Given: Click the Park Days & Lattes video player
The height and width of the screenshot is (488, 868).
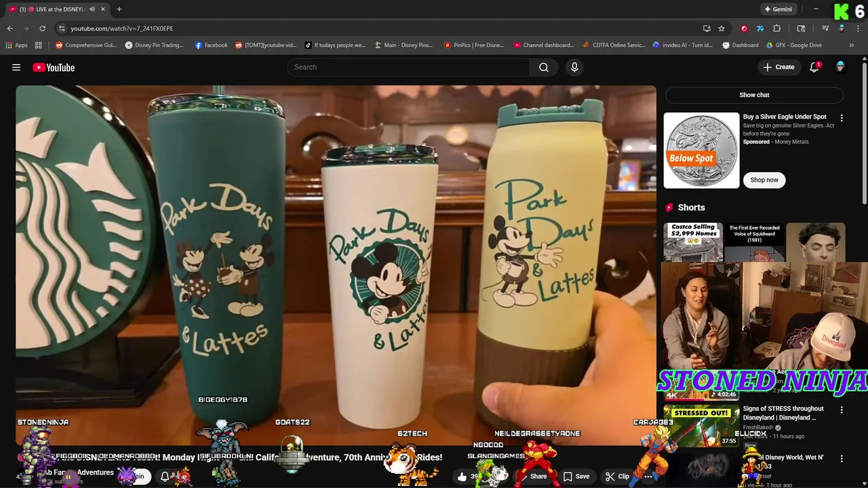Looking at the screenshot, I should [x=336, y=264].
